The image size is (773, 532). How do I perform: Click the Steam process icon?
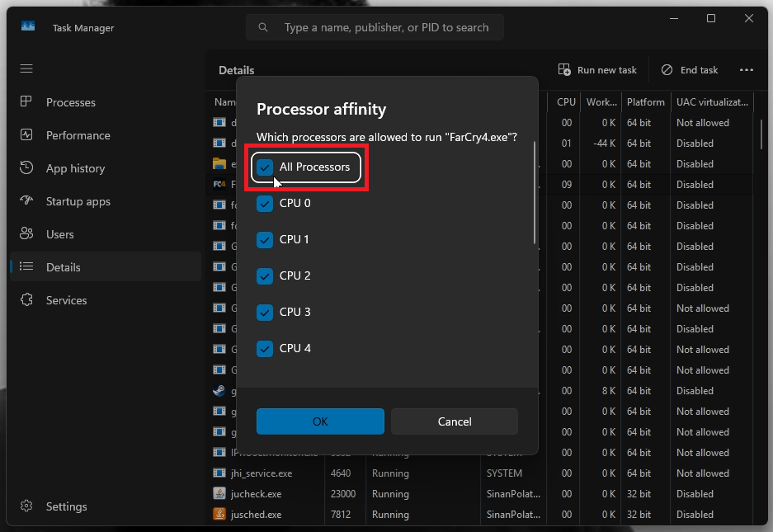click(x=219, y=390)
